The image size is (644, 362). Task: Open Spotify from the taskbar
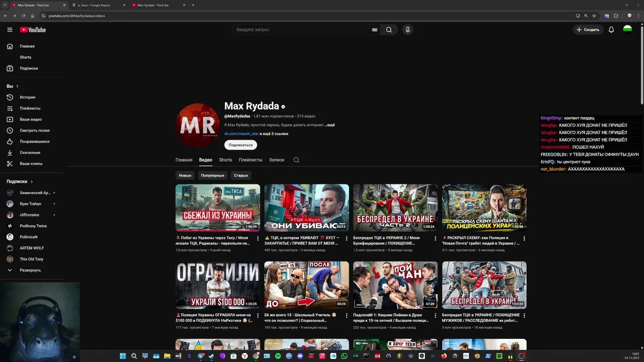pos(278,356)
